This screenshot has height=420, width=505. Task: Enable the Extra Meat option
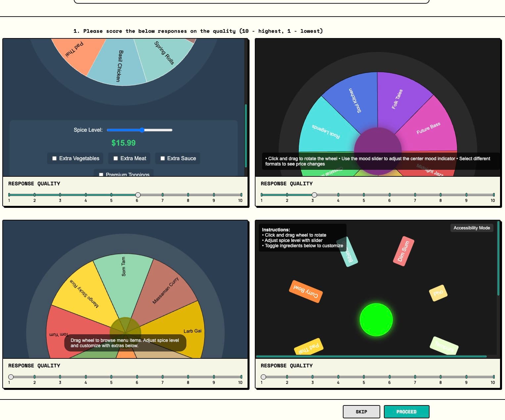pos(115,159)
